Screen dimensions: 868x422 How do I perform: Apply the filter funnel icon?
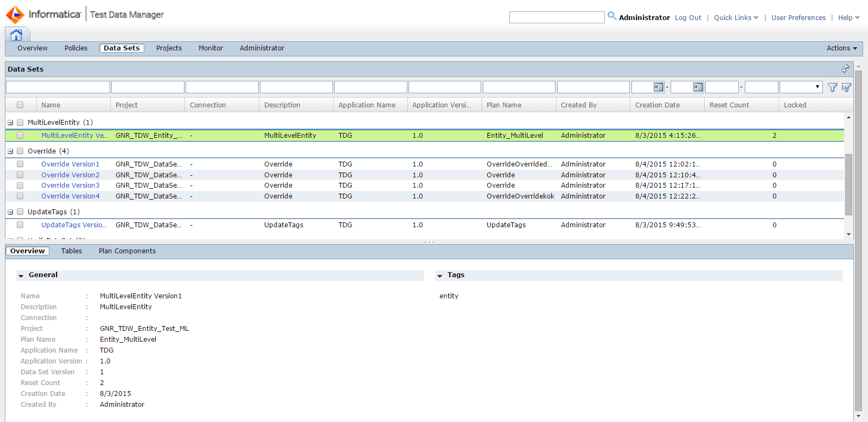(x=832, y=87)
